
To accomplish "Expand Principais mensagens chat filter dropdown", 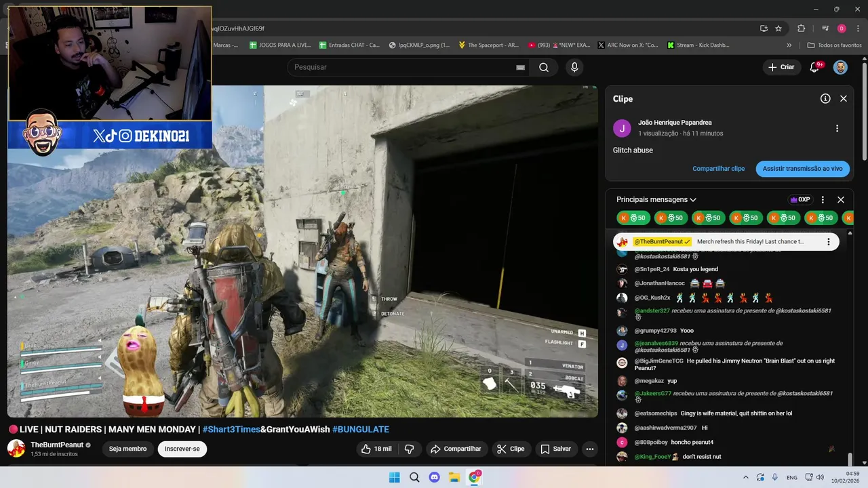I will tap(656, 200).
